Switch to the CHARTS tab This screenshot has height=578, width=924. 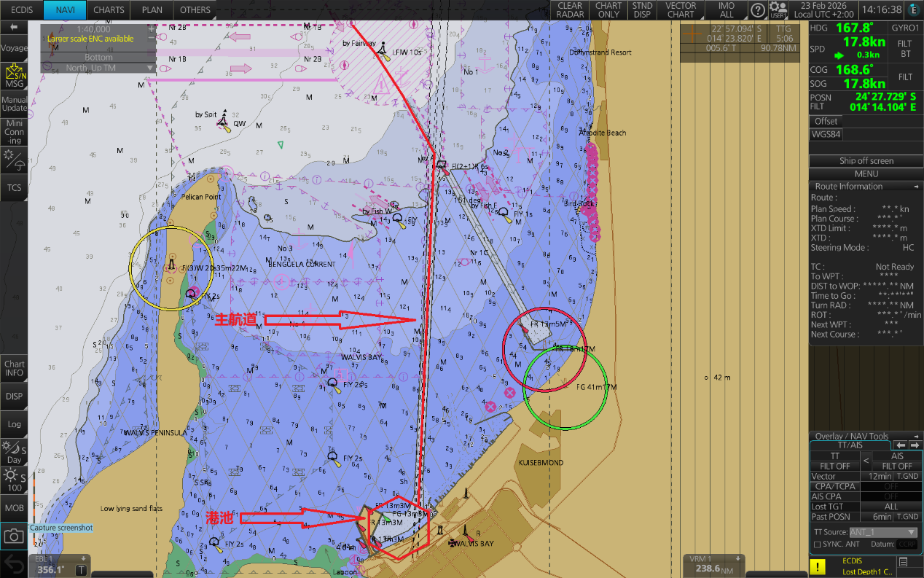[109, 10]
